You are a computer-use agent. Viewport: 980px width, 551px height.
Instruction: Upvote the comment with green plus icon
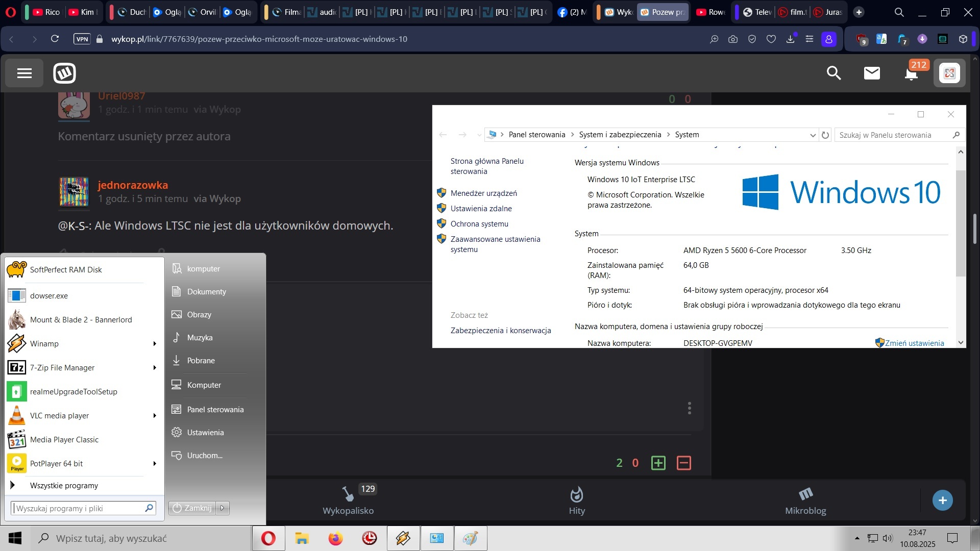click(x=658, y=463)
